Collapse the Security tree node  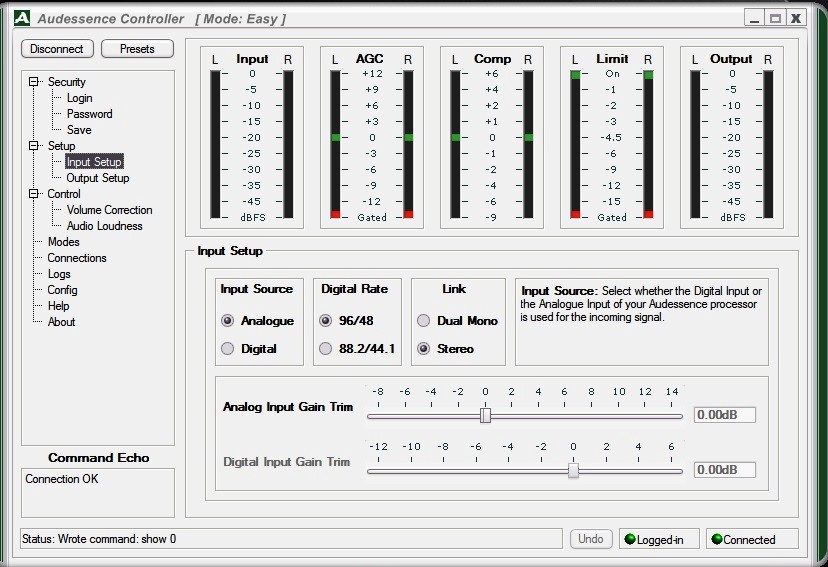coord(34,82)
